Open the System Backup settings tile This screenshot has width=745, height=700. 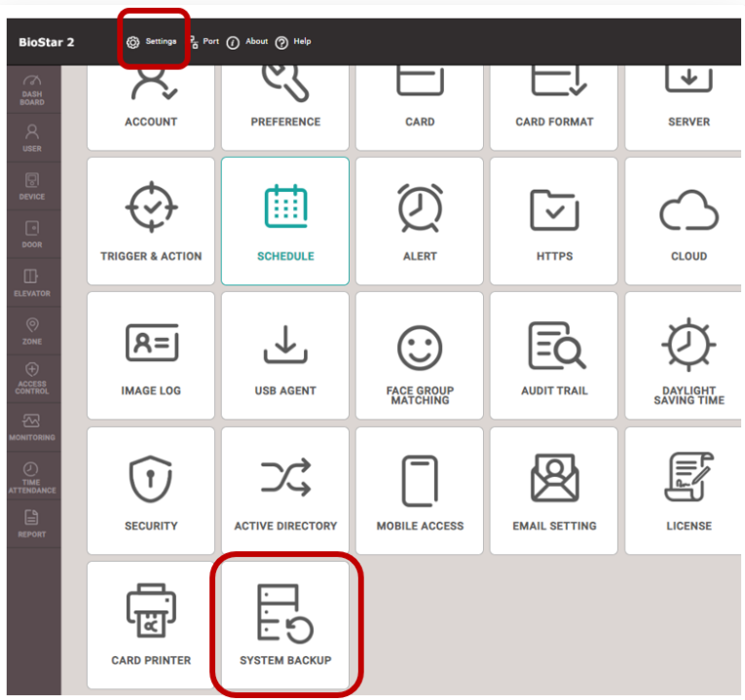point(285,625)
